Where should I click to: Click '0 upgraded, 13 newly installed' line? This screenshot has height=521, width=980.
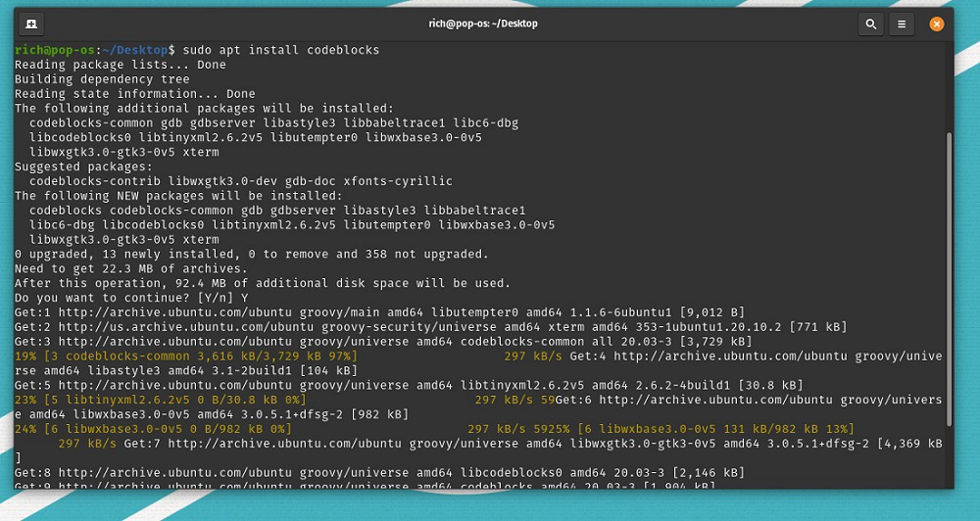point(251,255)
